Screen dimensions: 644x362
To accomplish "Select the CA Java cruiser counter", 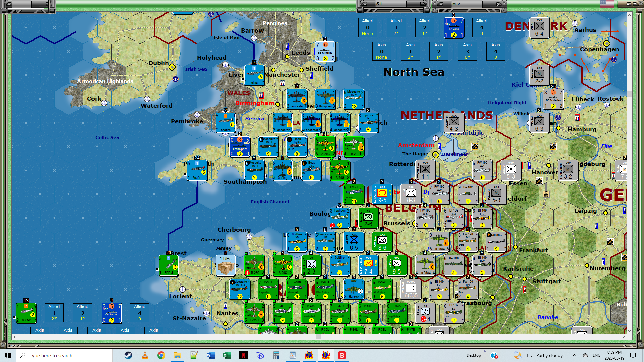I will tap(454, 27).
